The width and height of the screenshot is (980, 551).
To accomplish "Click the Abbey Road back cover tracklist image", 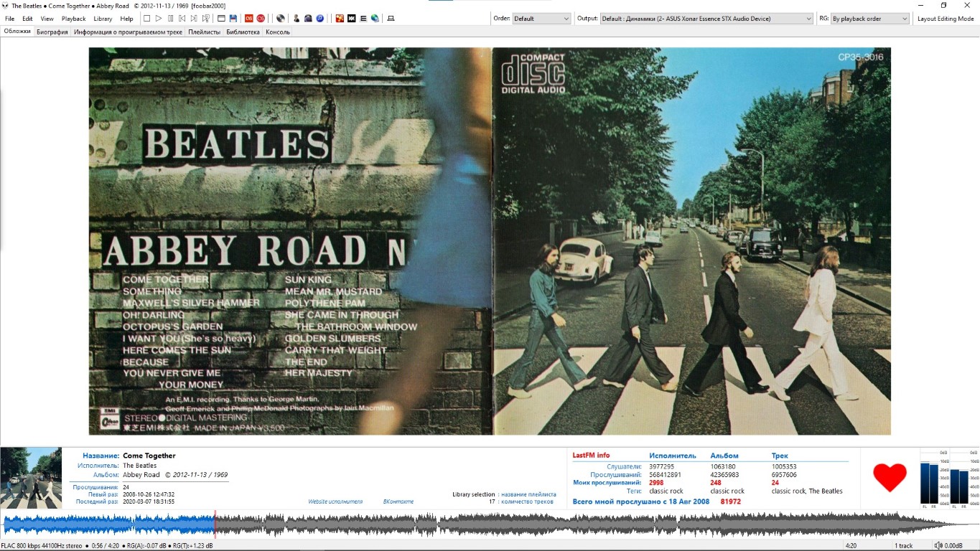I will point(290,241).
